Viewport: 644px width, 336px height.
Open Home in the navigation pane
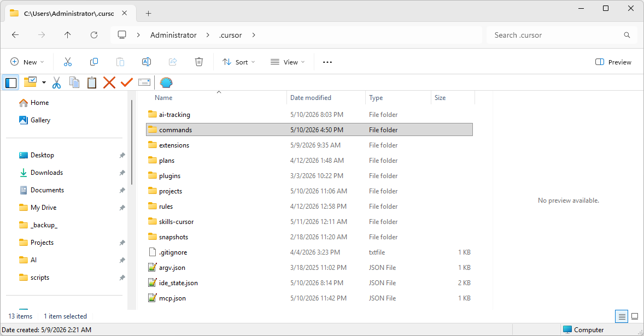point(34,103)
